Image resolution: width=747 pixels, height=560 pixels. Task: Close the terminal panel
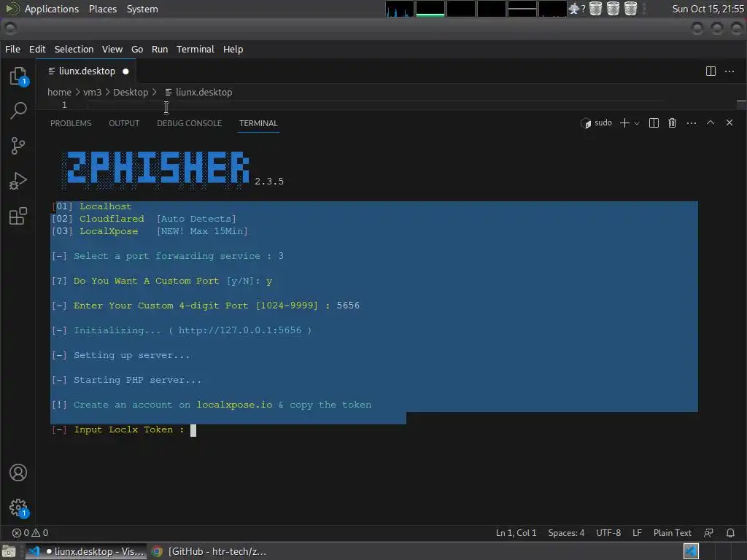point(729,122)
